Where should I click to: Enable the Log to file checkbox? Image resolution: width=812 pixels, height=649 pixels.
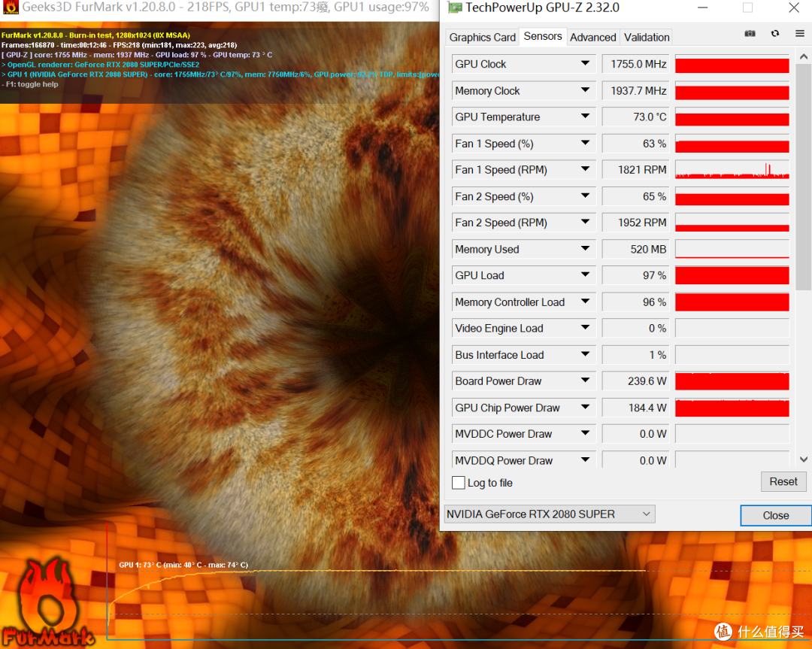click(x=459, y=483)
